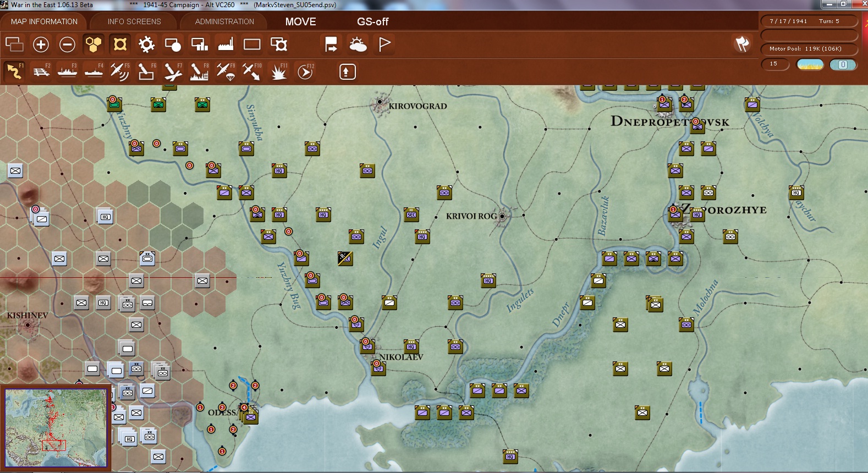Click the KISHINEV city marker
Screen dimensions: 868x473
(28, 325)
